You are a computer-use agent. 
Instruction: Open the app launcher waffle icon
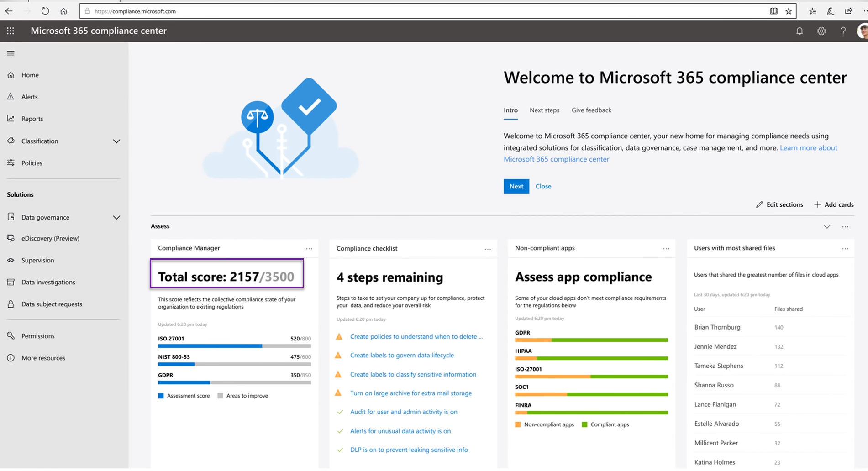(11, 31)
